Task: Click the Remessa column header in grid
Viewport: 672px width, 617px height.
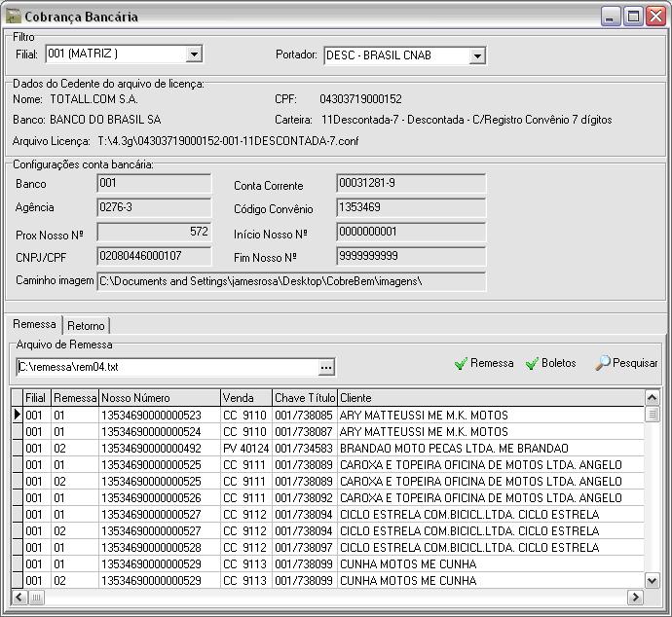Action: 75,398
